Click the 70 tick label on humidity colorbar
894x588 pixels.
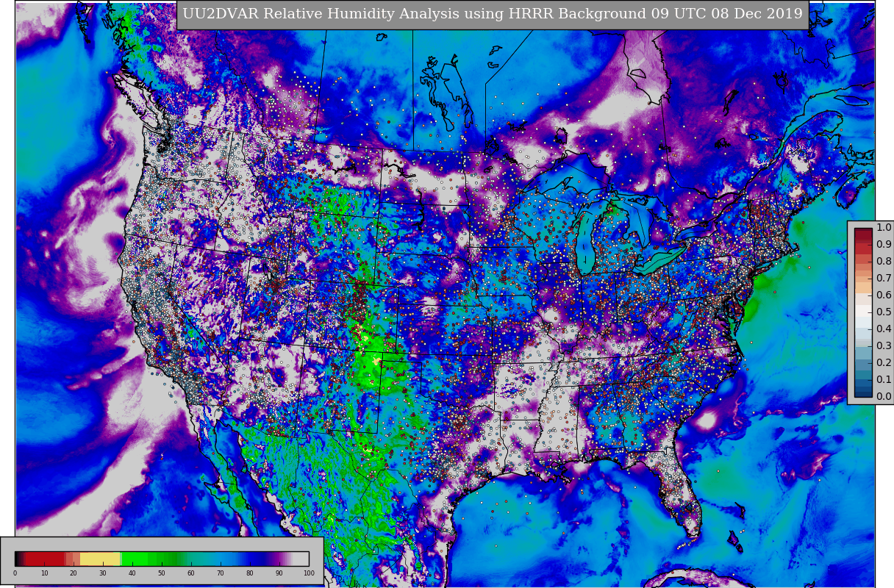[221, 573]
